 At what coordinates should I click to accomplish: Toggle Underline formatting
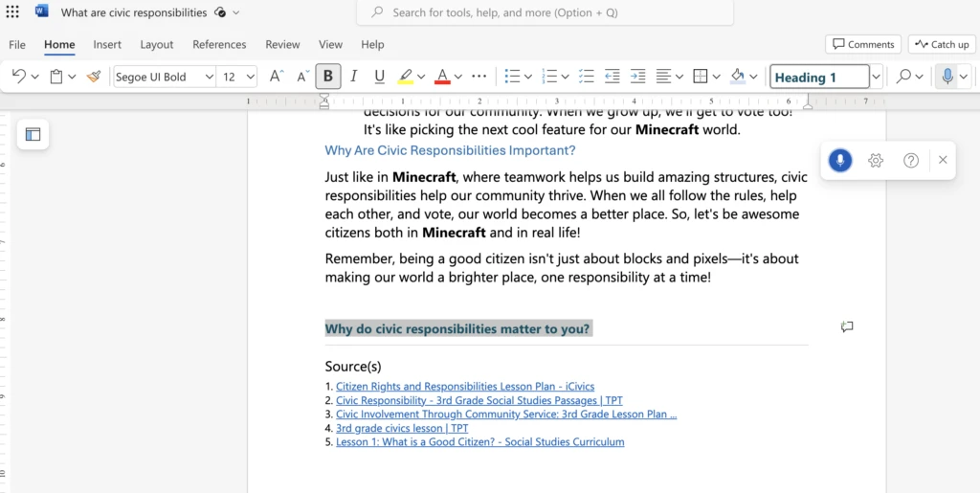(379, 77)
